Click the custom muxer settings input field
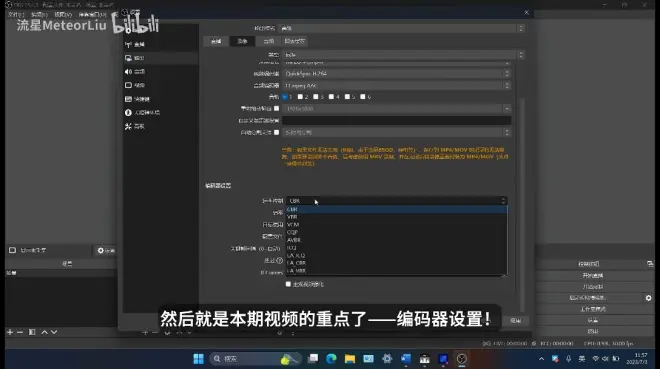 coord(397,120)
